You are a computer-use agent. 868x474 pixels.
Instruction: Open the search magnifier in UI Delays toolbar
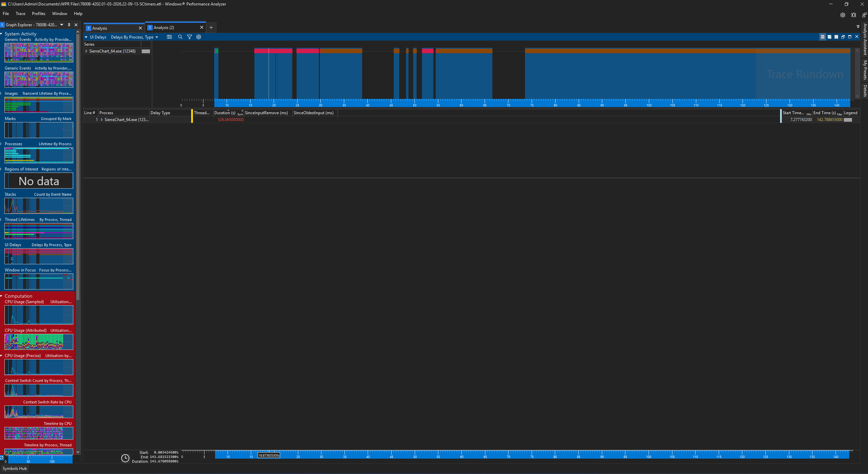click(180, 37)
